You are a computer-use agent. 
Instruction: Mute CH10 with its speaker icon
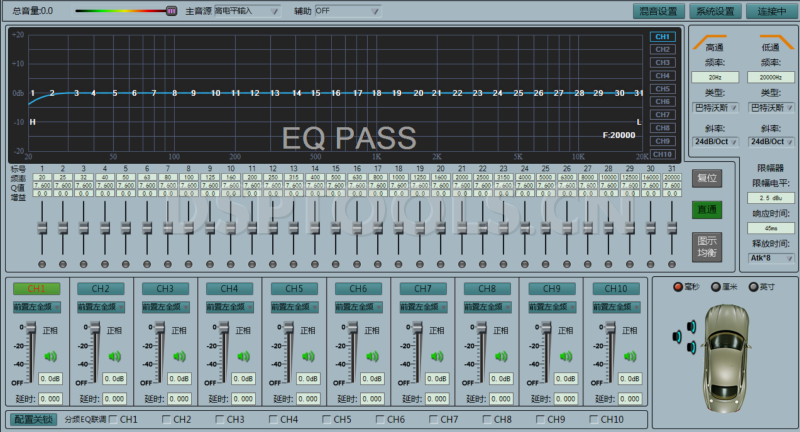click(x=630, y=355)
